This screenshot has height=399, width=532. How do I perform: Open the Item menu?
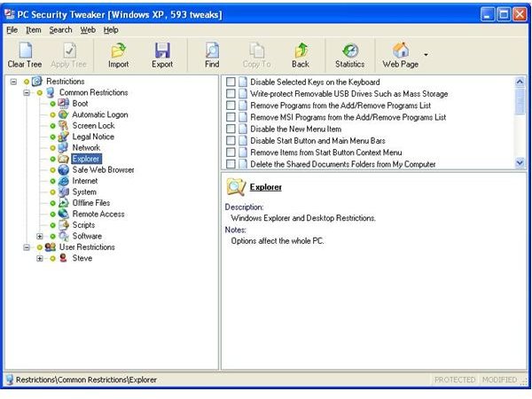click(x=34, y=30)
